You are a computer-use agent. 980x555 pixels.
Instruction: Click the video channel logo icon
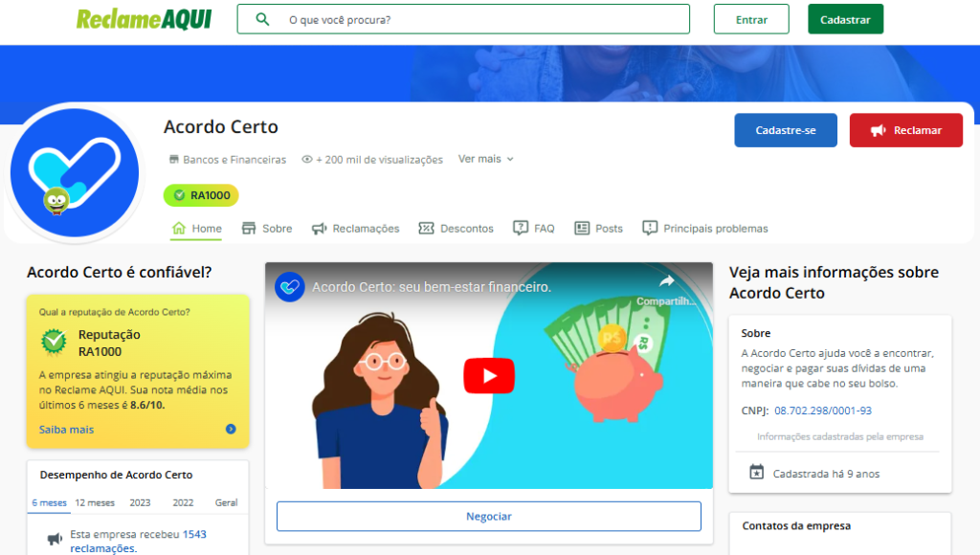[x=290, y=287]
